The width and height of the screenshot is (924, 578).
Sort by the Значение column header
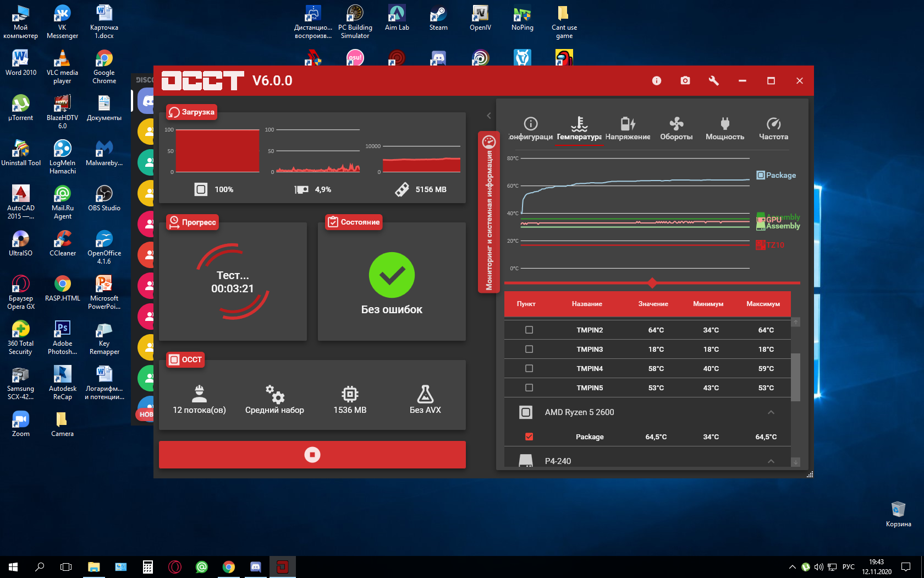pyautogui.click(x=653, y=304)
